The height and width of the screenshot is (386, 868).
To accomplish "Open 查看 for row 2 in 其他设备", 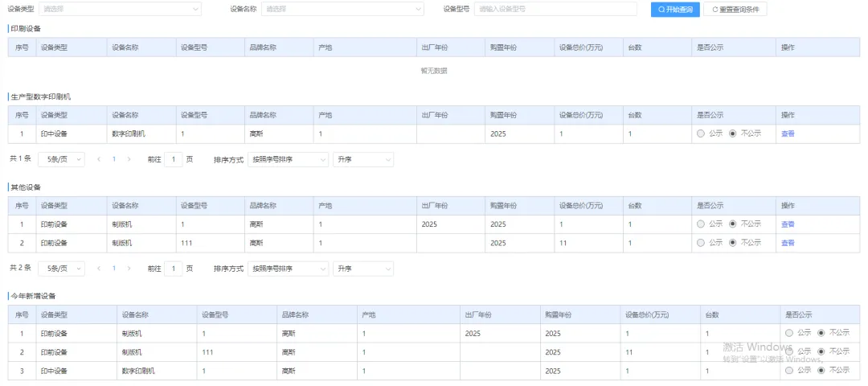I will 788,243.
